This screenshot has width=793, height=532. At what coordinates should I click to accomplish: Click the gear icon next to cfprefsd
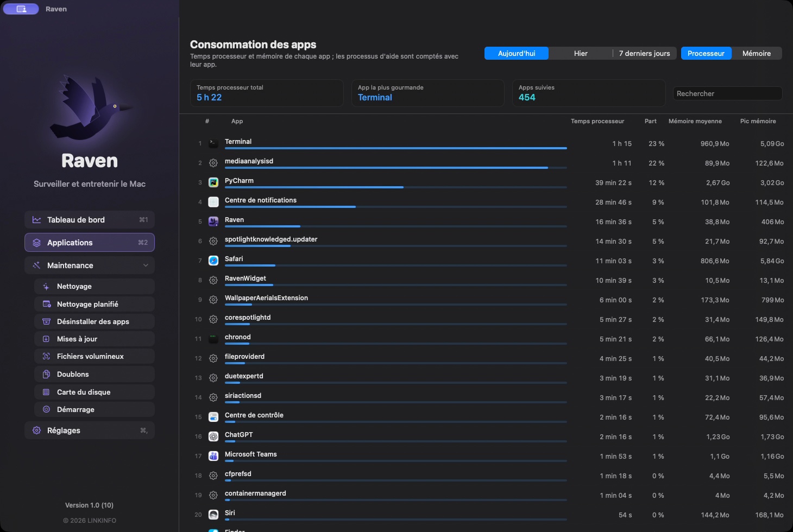(x=213, y=476)
